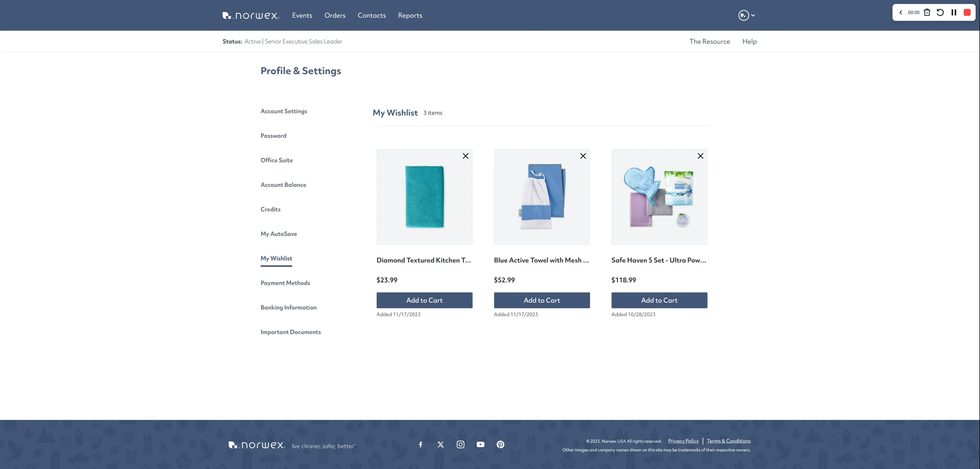Click the pause icon in top toolbar
The width and height of the screenshot is (980, 469).
954,12
